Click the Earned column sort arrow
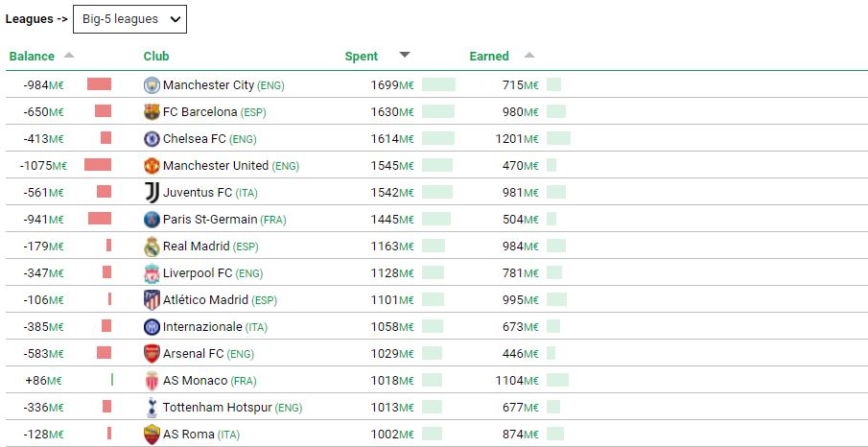The width and height of the screenshot is (868, 447). 529,56
